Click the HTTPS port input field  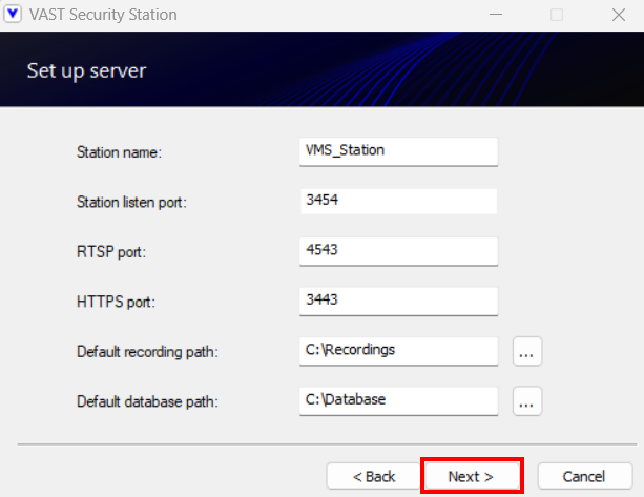[x=398, y=301]
